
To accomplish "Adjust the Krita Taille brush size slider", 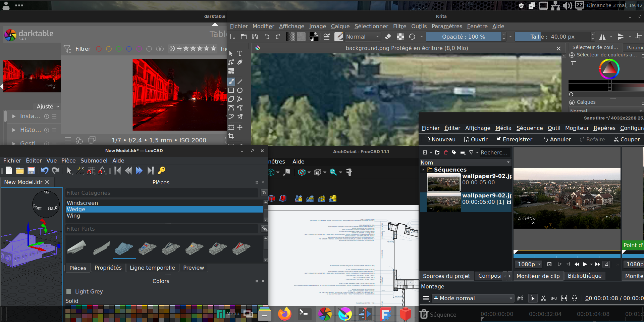I will (552, 37).
